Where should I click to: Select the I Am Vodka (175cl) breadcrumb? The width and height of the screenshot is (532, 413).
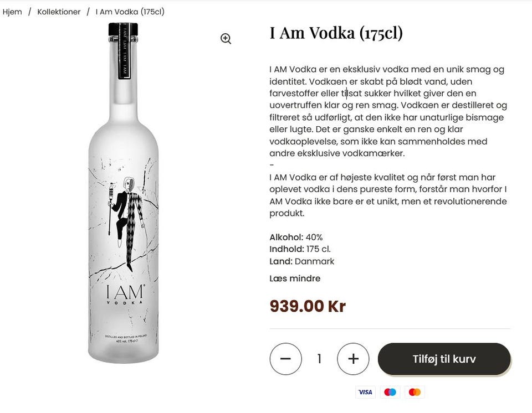tap(130, 12)
